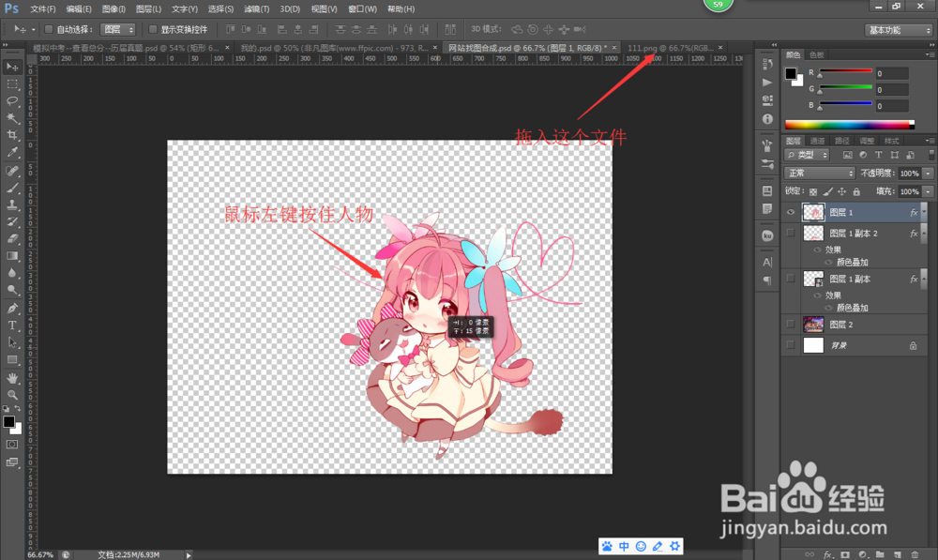The height and width of the screenshot is (560, 938).
Task: Open the Info panel icon
Action: pos(767,119)
